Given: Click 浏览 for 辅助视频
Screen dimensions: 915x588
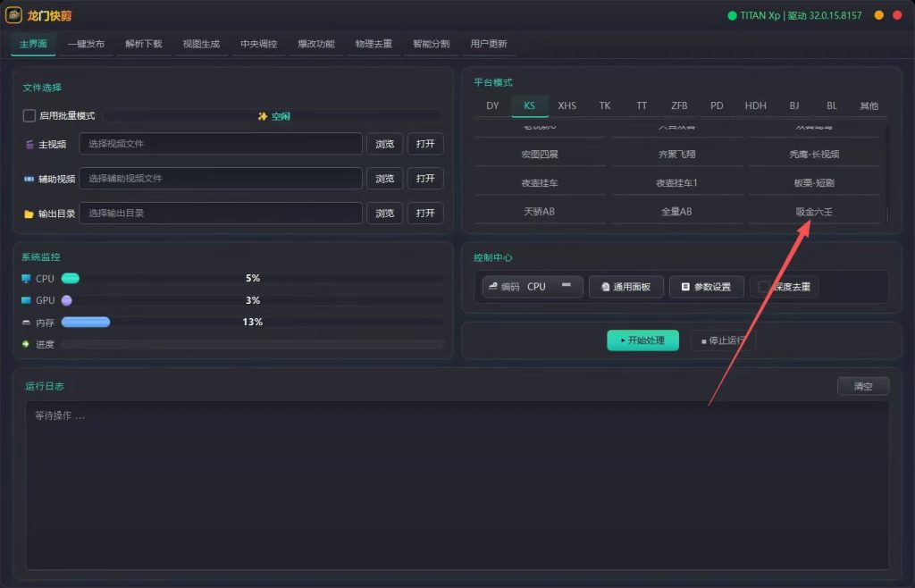Looking at the screenshot, I should tap(384, 179).
